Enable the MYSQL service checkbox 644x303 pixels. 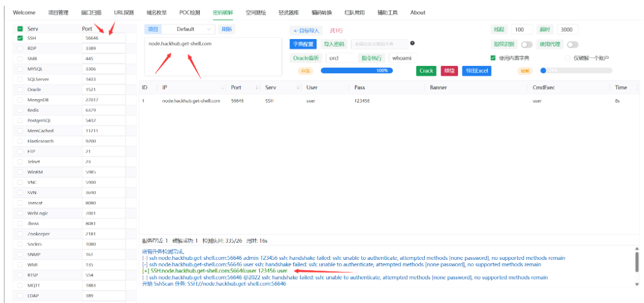click(x=20, y=69)
